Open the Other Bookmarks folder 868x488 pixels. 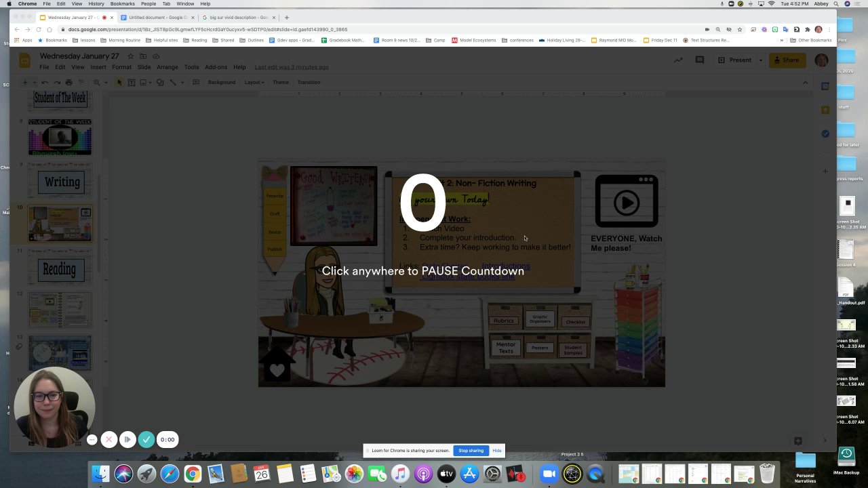point(810,40)
